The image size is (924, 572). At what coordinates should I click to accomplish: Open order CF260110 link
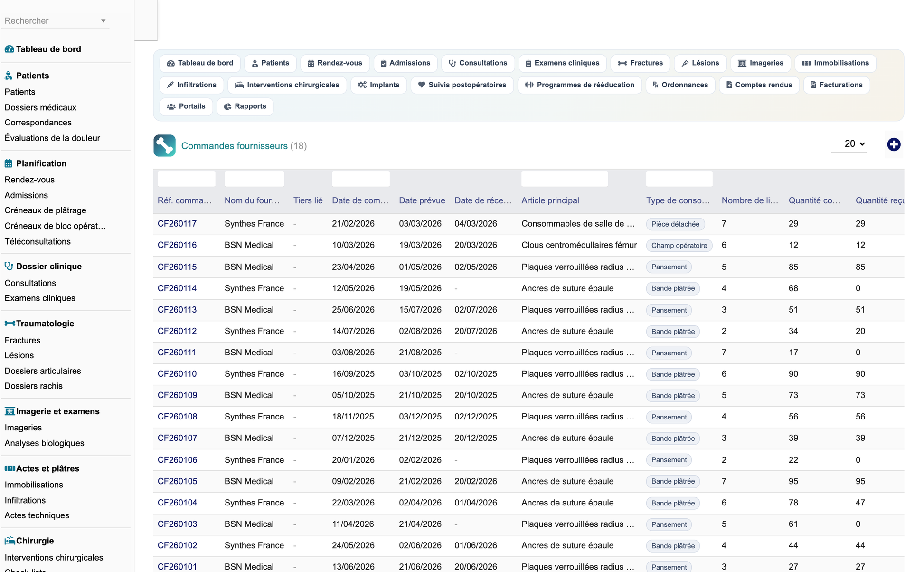tap(177, 374)
